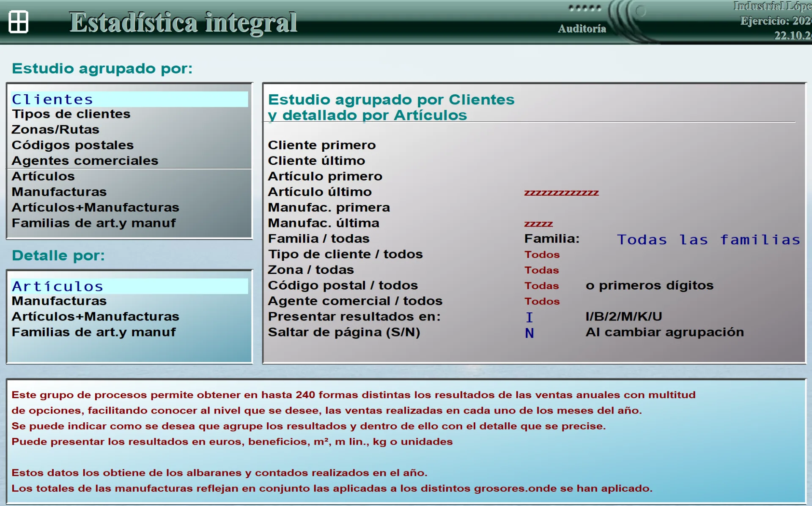The width and height of the screenshot is (812, 506).
Task: Pick Artículos+Manufacturas in Detalle por list
Action: (x=96, y=317)
